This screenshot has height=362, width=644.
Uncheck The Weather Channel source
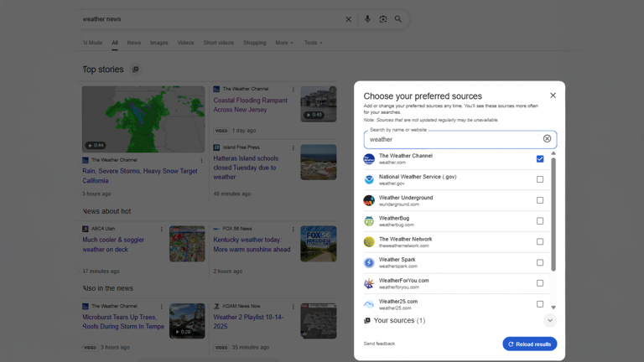tap(540, 159)
